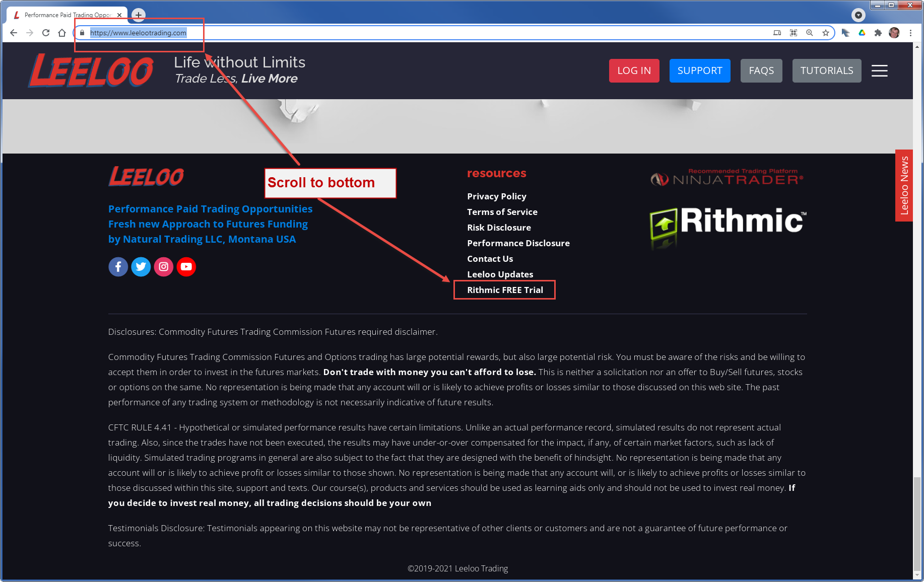Open the TUTORIALS page
The height and width of the screenshot is (582, 924).
827,70
